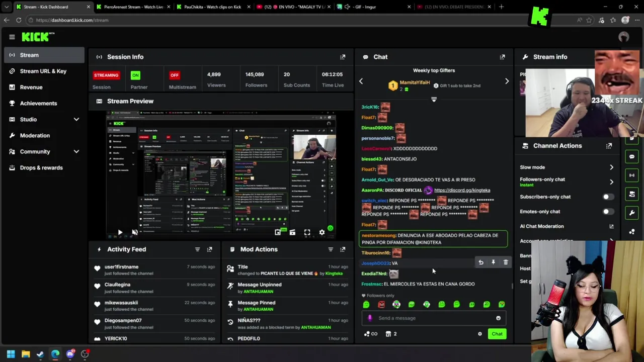Click the channel actions camera icon in right rail
644x362 pixels.
click(x=632, y=194)
